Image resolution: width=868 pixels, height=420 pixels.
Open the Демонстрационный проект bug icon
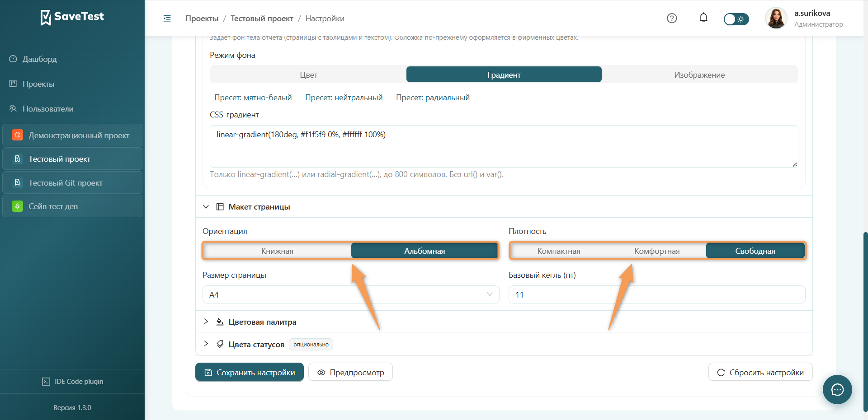(x=17, y=135)
